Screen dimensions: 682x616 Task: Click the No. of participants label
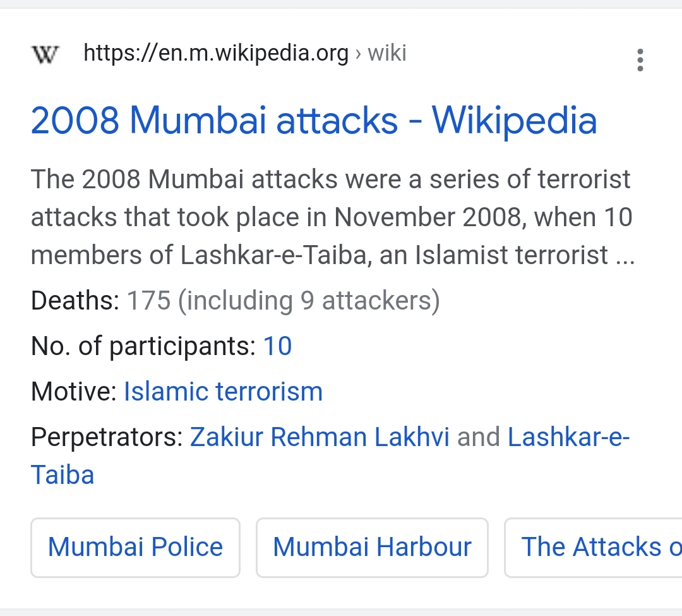tap(143, 346)
